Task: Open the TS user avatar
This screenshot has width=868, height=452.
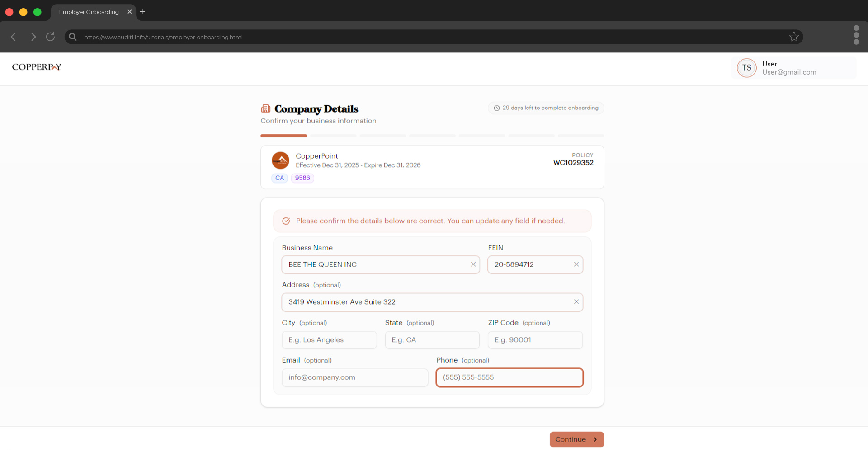Action: (x=746, y=68)
